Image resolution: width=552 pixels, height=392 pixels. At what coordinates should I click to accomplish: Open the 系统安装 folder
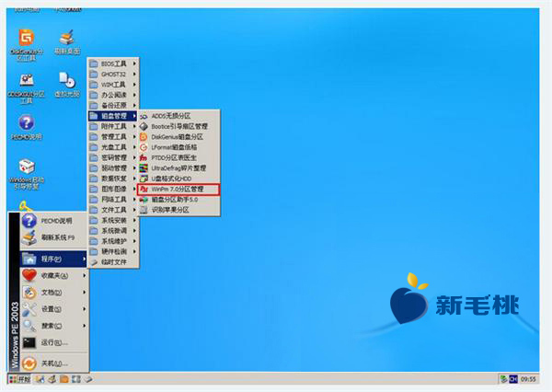[113, 220]
